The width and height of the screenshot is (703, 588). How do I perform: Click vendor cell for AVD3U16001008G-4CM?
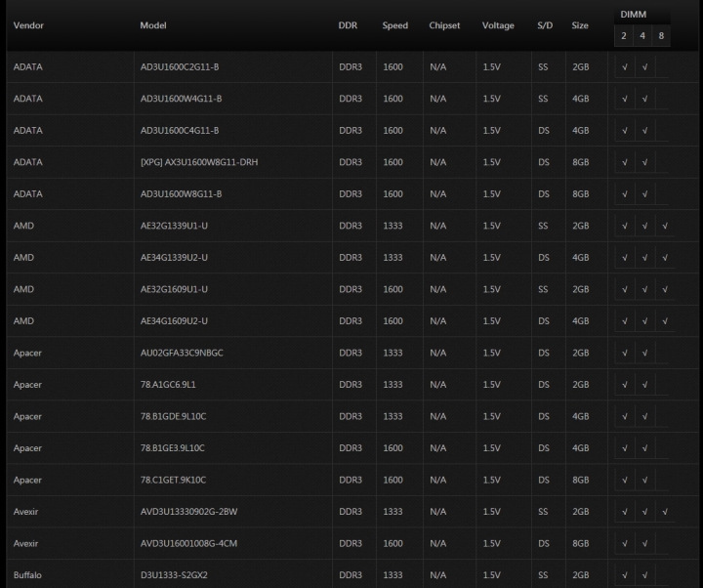pyautogui.click(x=25, y=544)
